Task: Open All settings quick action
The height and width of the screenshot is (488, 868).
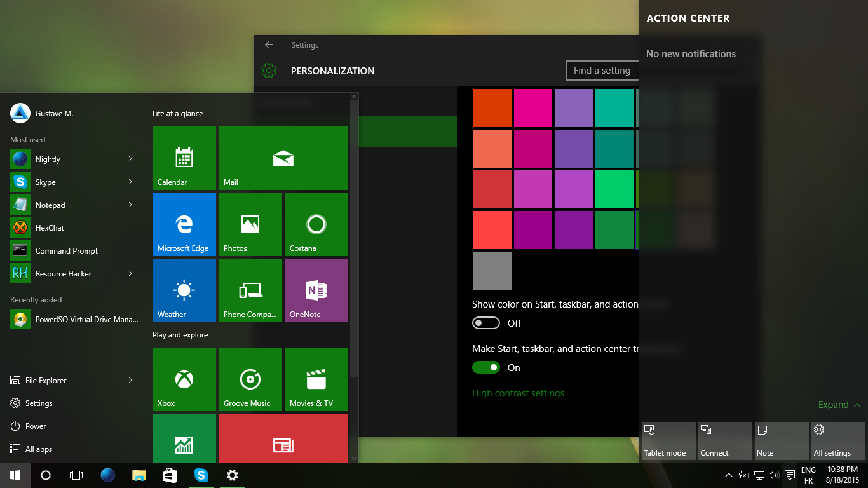Action: click(838, 440)
